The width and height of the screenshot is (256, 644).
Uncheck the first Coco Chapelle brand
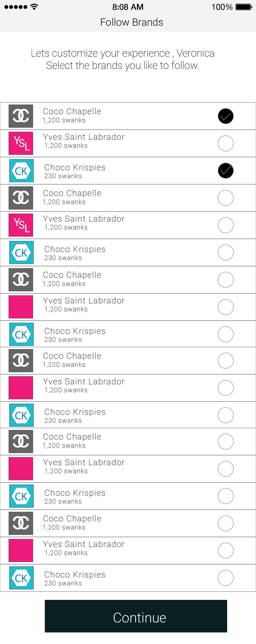(226, 116)
